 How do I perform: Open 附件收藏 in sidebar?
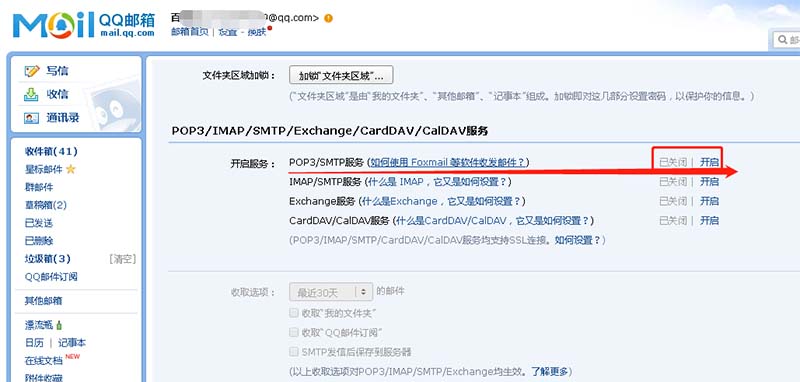click(43, 377)
